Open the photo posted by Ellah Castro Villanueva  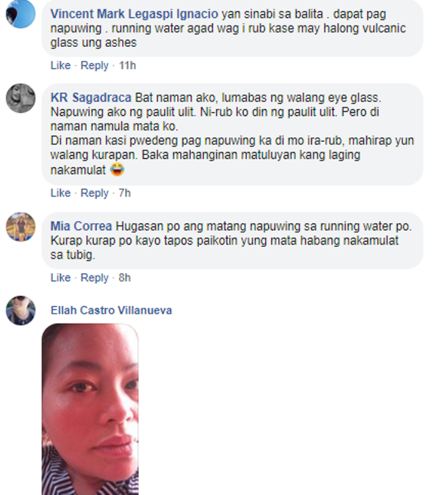pos(90,409)
